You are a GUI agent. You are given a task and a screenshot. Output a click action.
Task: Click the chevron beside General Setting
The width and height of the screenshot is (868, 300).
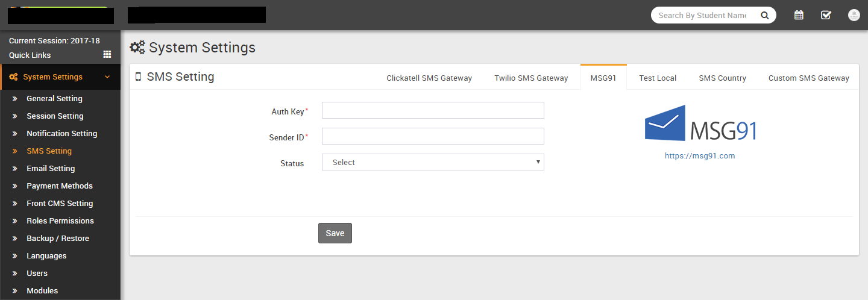15,99
